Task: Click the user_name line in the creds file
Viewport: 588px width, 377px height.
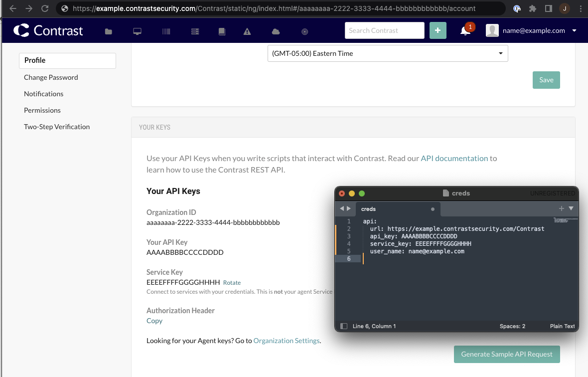Action: [417, 251]
